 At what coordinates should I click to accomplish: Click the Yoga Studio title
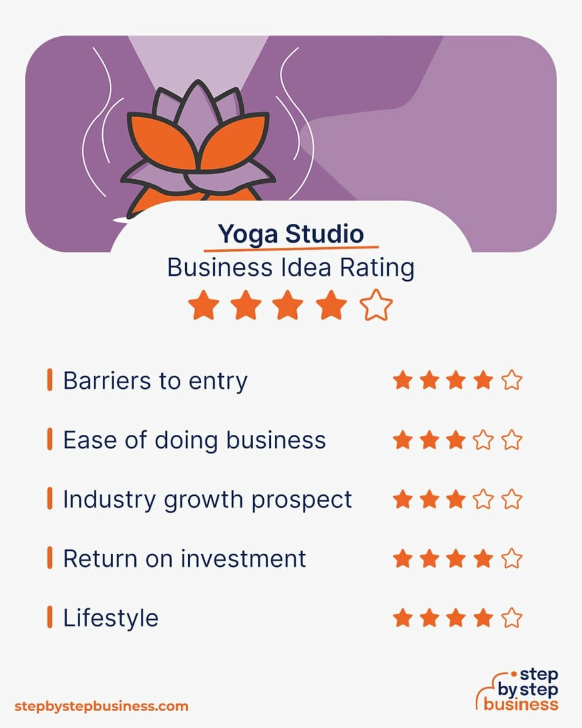[291, 234]
